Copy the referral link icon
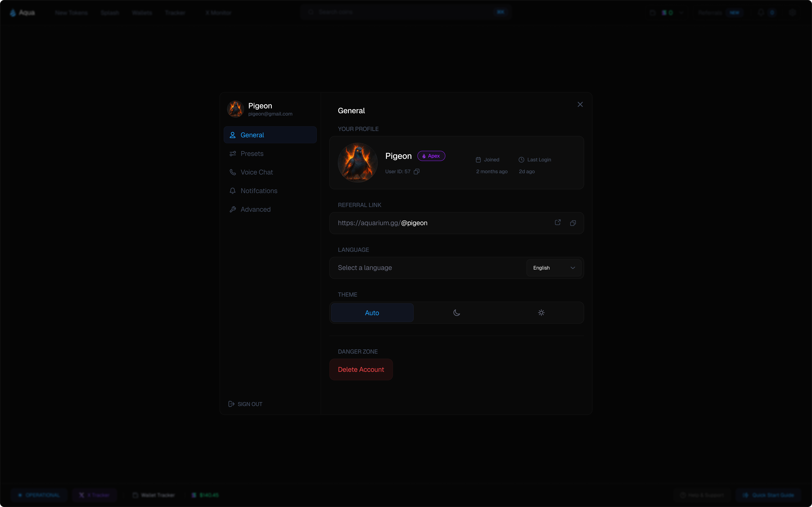The width and height of the screenshot is (812, 507). tap(573, 223)
